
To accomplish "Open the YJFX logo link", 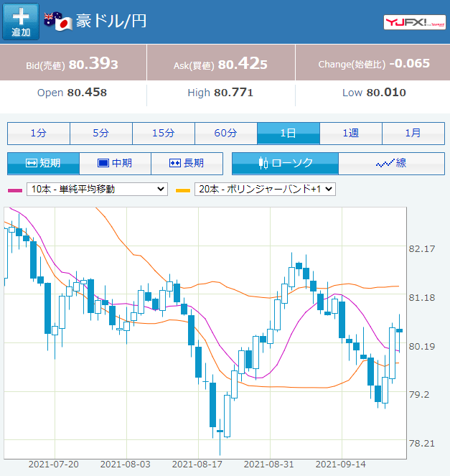I will coord(415,22).
